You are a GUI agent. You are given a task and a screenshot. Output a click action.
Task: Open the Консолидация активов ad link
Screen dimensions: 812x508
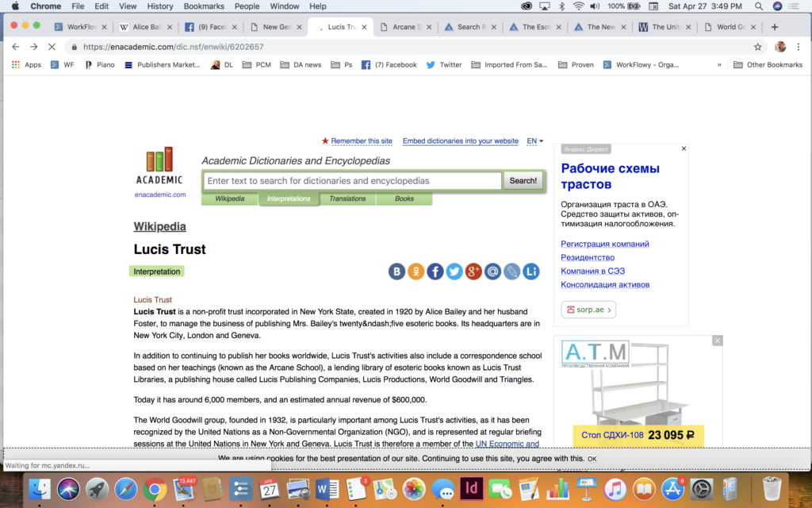point(605,284)
